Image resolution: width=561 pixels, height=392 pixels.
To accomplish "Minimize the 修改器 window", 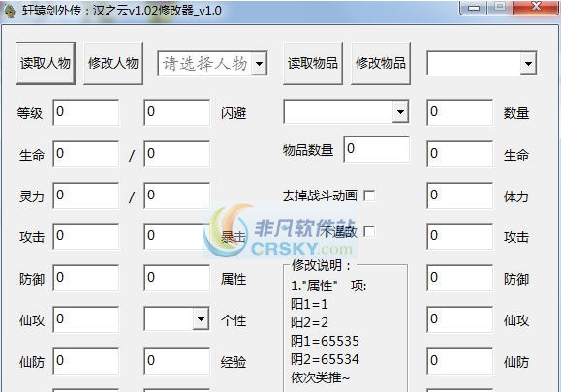I will click(474, 8).
